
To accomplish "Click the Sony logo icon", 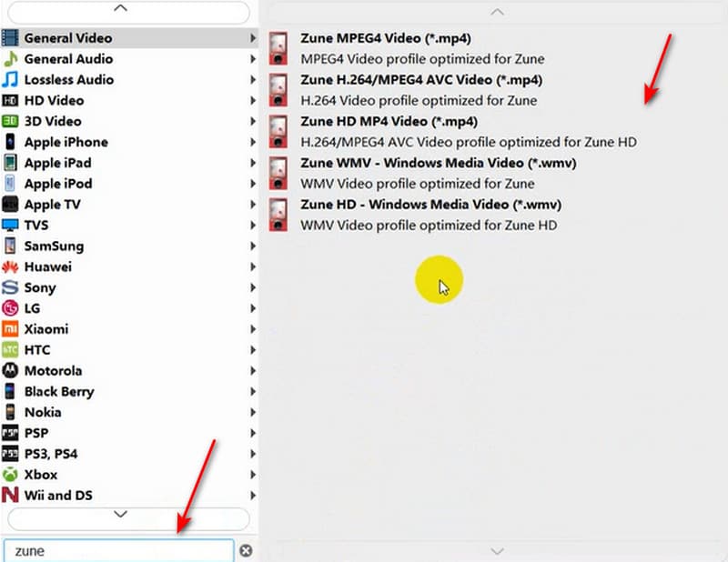I will [10, 287].
